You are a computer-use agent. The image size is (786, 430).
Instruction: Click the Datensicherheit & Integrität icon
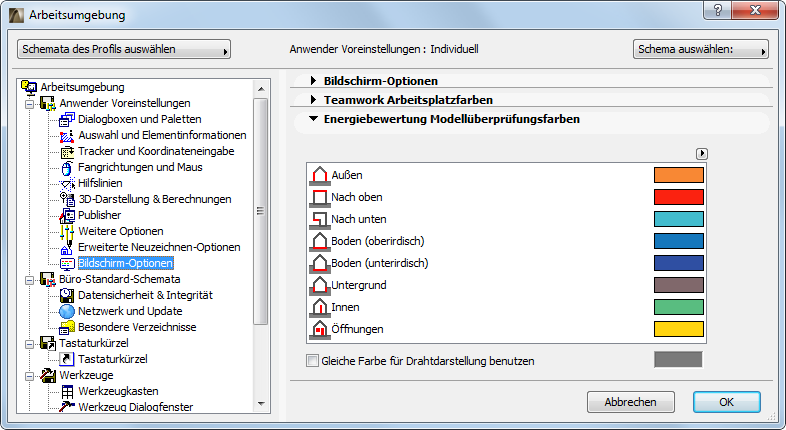[68, 295]
